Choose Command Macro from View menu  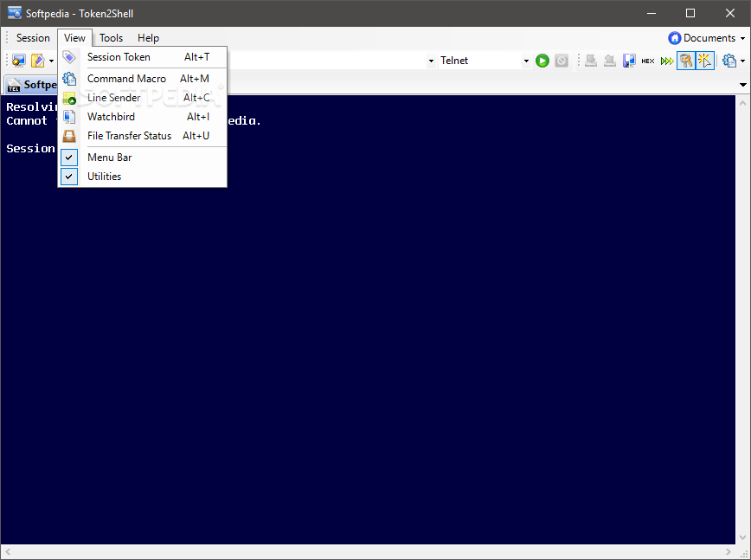point(142,79)
